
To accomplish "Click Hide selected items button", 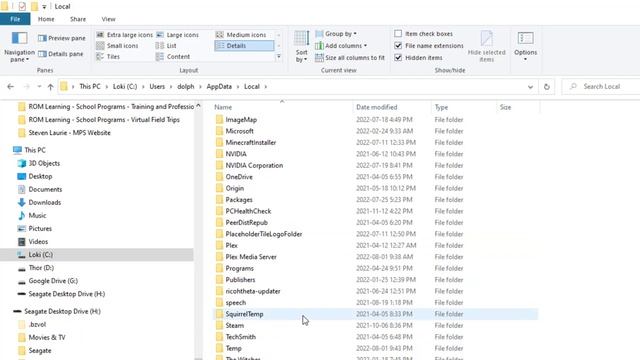I will 486,47.
